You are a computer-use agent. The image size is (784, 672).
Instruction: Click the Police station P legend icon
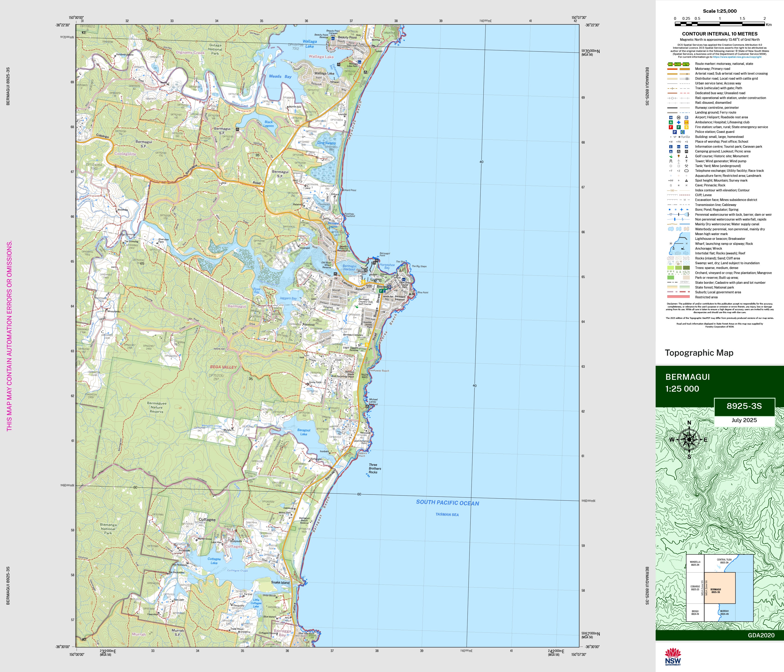(x=675, y=132)
